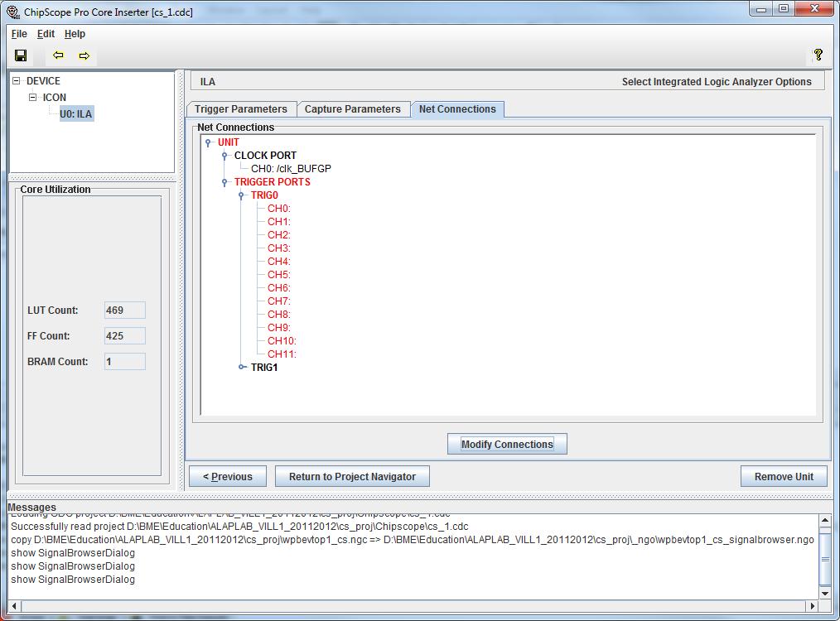Click Messages horizontal scrollbar left arrow

[14, 606]
